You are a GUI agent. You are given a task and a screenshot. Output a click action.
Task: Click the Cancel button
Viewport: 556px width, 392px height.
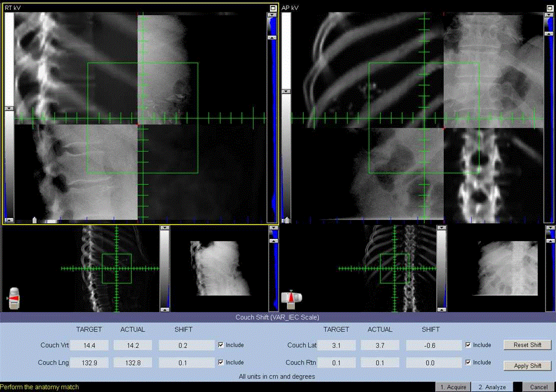coord(538,387)
